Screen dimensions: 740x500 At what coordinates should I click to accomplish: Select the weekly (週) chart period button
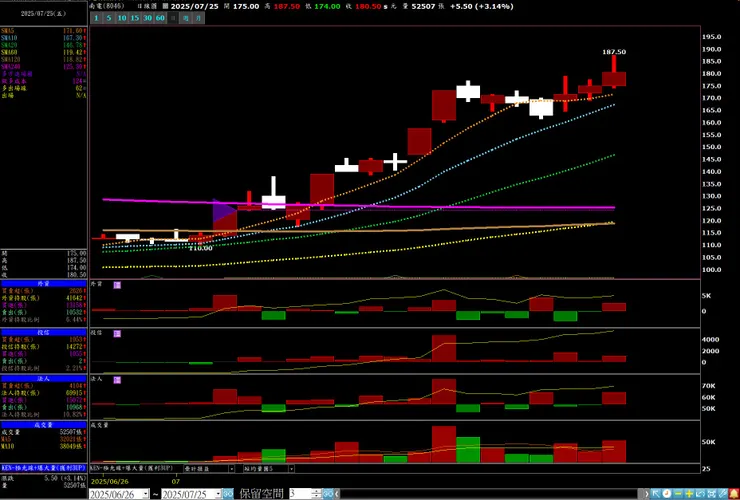pos(186,18)
